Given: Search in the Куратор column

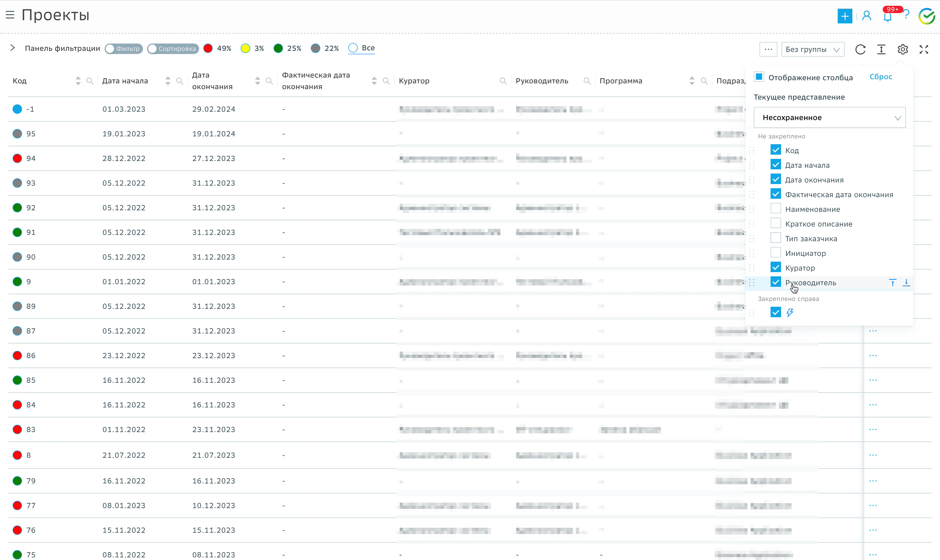Looking at the screenshot, I should click(x=503, y=81).
